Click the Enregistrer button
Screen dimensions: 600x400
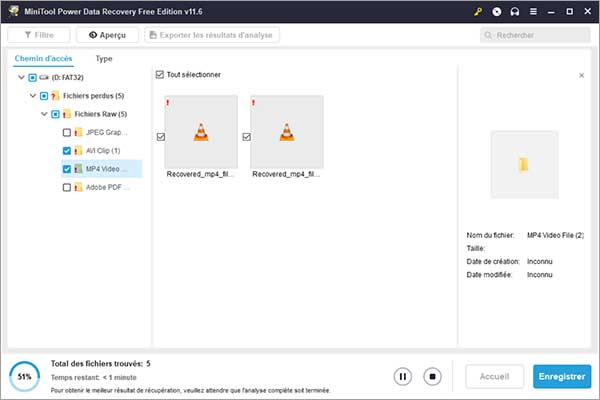click(x=561, y=377)
